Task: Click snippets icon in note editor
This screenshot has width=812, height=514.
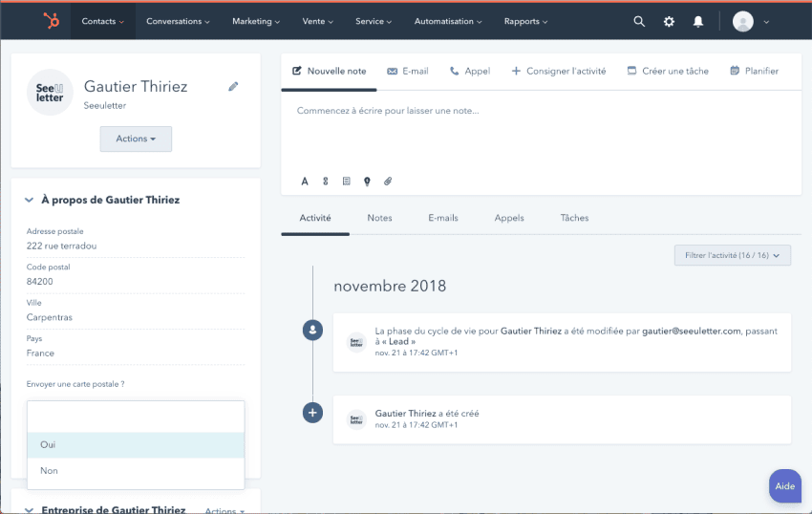Action: (347, 182)
